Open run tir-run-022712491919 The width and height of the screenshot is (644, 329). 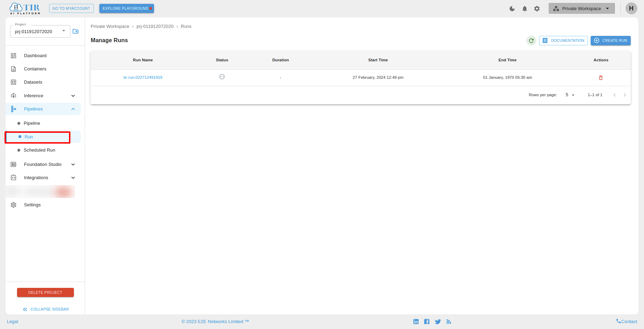point(143,77)
